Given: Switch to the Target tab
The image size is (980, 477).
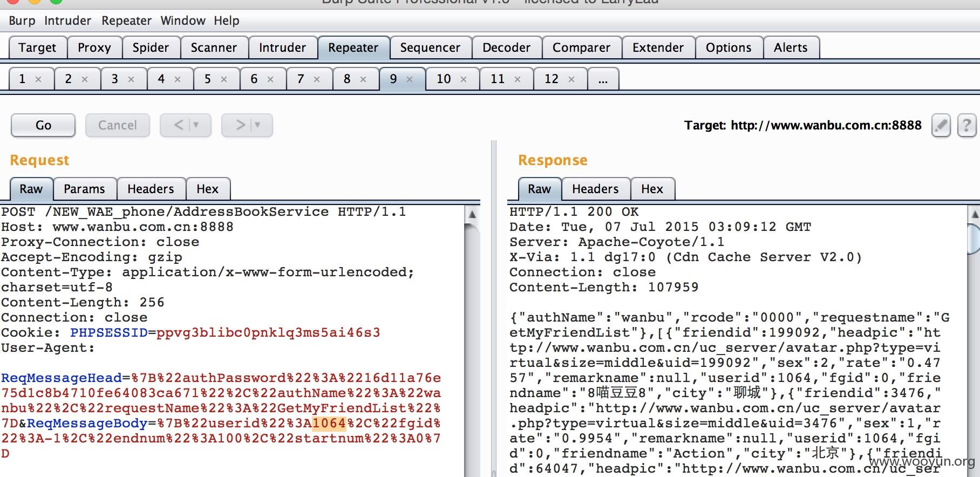Looking at the screenshot, I should click(x=37, y=47).
